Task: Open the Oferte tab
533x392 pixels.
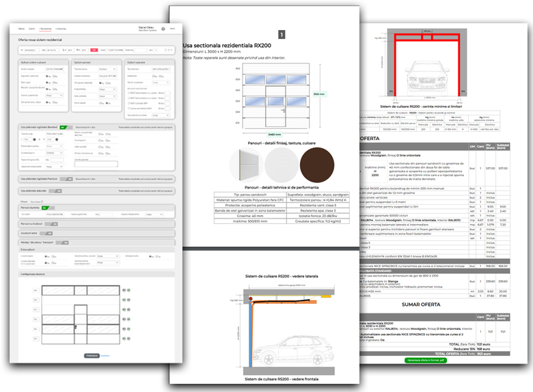Action: tap(21, 29)
